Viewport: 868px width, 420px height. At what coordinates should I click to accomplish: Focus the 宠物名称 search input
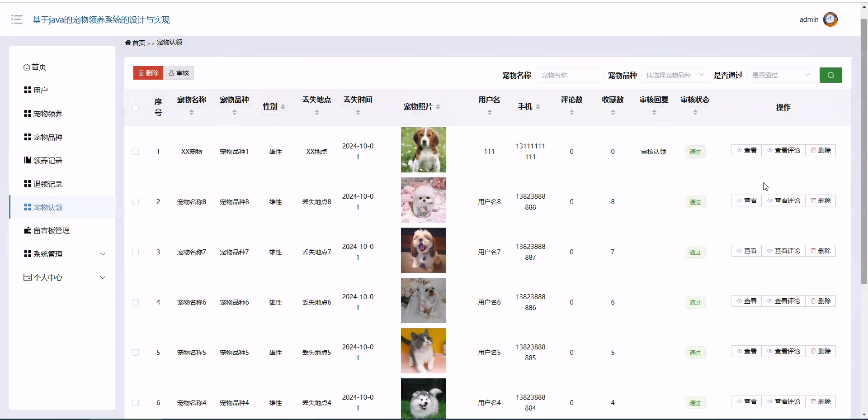pos(570,75)
